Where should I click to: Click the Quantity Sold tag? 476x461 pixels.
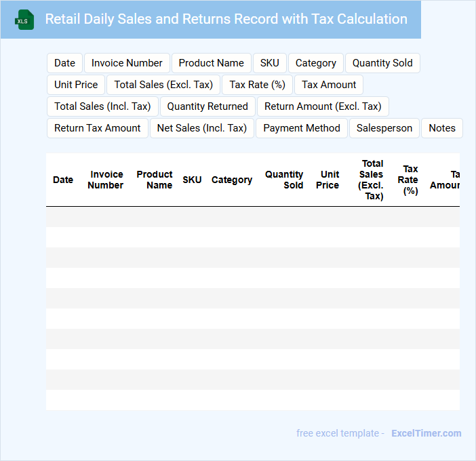(x=382, y=63)
